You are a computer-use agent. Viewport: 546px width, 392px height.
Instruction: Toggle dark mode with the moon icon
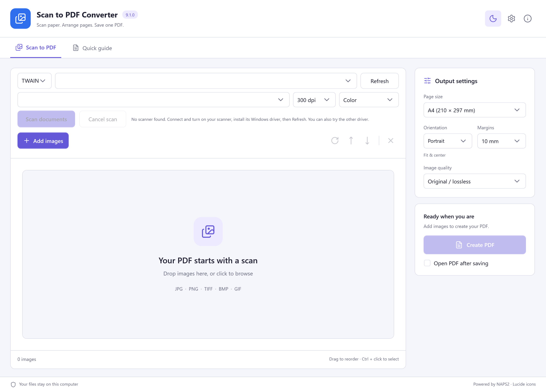pos(493,19)
